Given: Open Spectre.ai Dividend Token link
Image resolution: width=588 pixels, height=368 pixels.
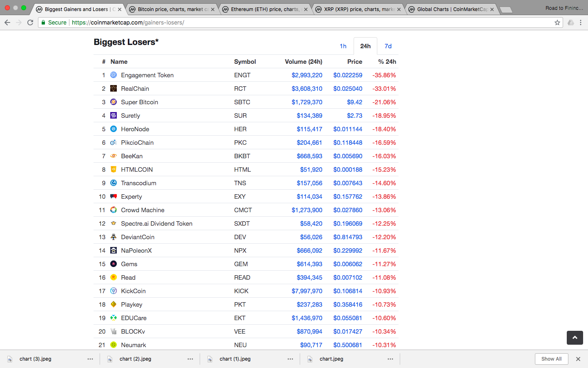Looking at the screenshot, I should click(157, 224).
